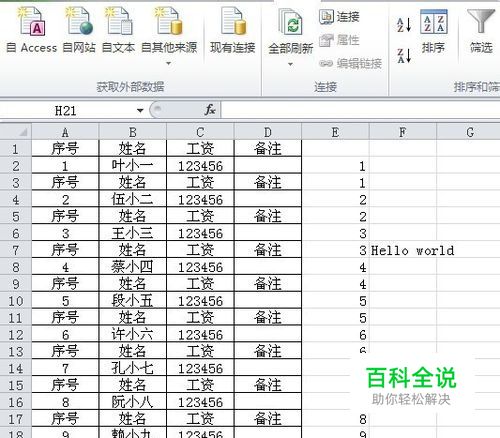Click cell E2 containing 1
The height and width of the screenshot is (438, 500).
point(335,166)
